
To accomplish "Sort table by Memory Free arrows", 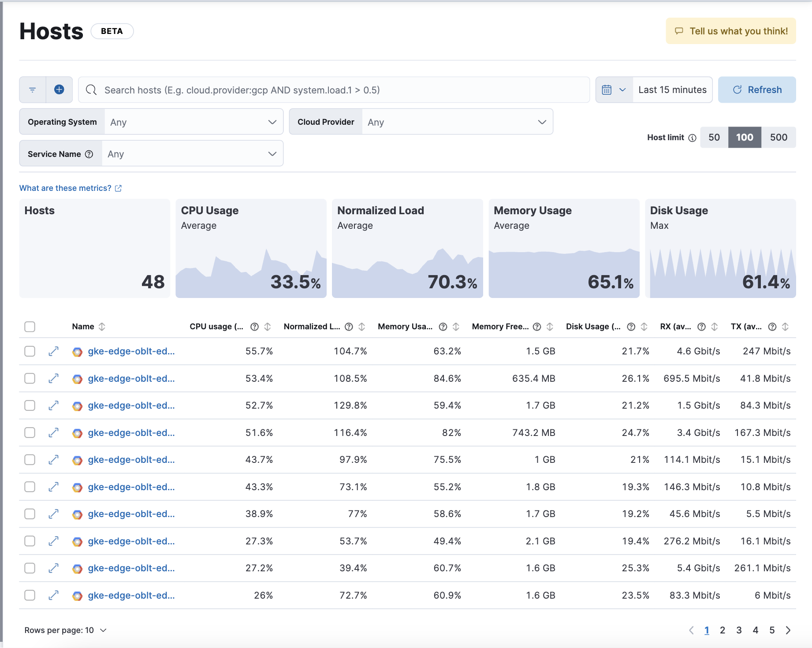I will (550, 327).
